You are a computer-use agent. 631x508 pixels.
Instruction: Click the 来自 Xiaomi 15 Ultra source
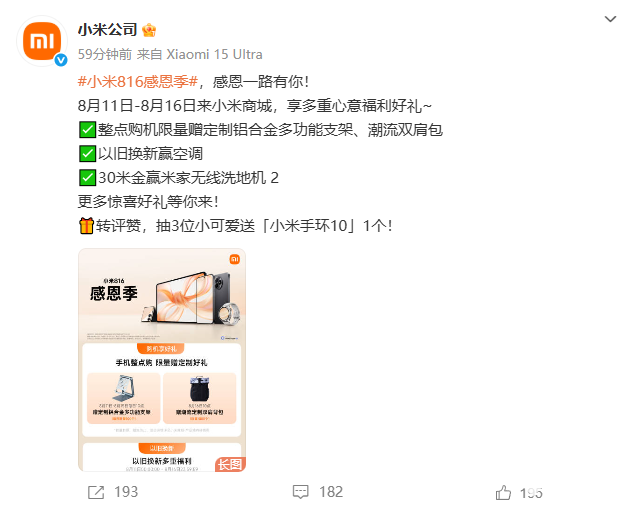pyautogui.click(x=200, y=54)
